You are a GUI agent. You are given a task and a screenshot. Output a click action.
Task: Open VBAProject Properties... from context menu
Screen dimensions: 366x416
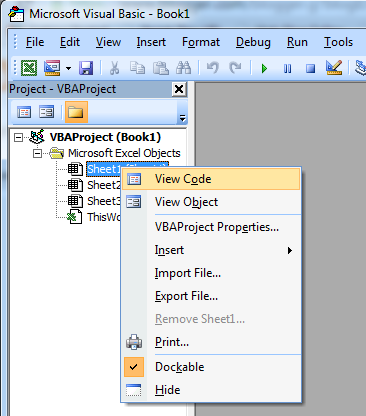211,227
